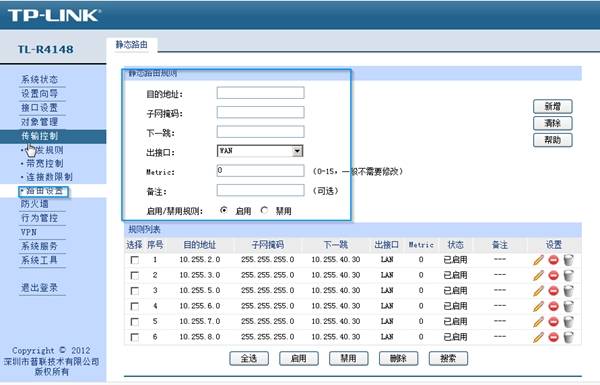The image size is (600, 385).
Task: Select the 静态路由 tab
Action: point(131,44)
